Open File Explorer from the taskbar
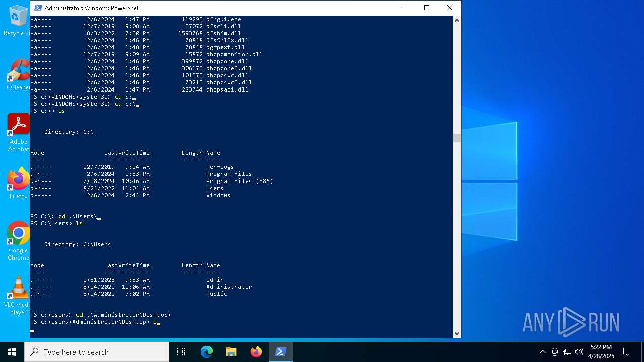 coord(231,352)
